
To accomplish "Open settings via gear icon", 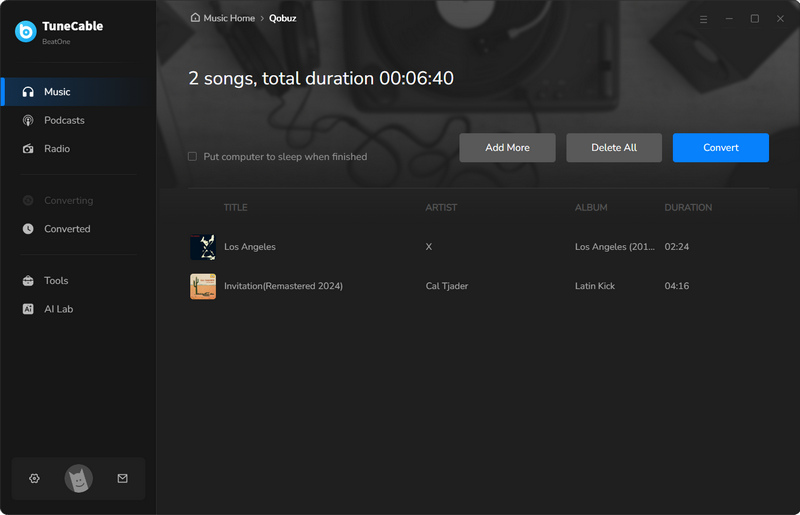I will click(34, 478).
